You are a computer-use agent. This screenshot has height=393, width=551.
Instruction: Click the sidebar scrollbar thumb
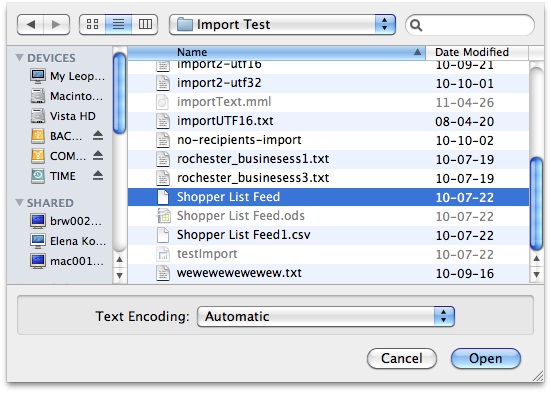click(x=119, y=93)
